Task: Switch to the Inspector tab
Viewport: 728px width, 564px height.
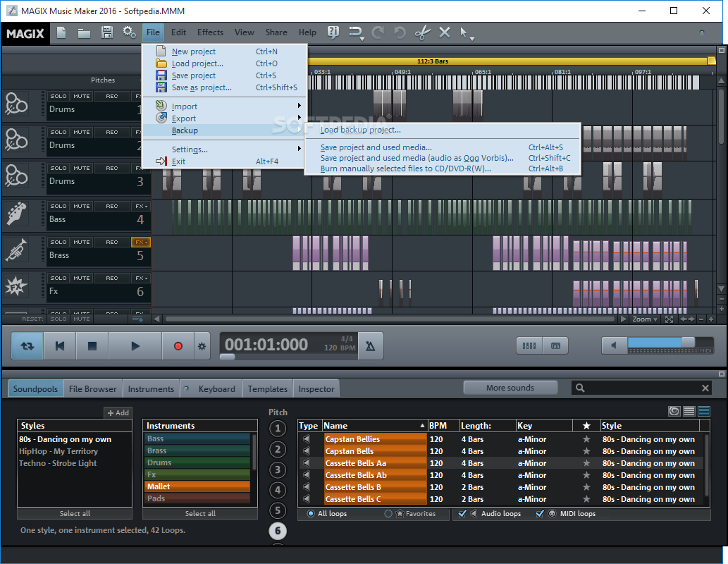Action: pos(316,389)
